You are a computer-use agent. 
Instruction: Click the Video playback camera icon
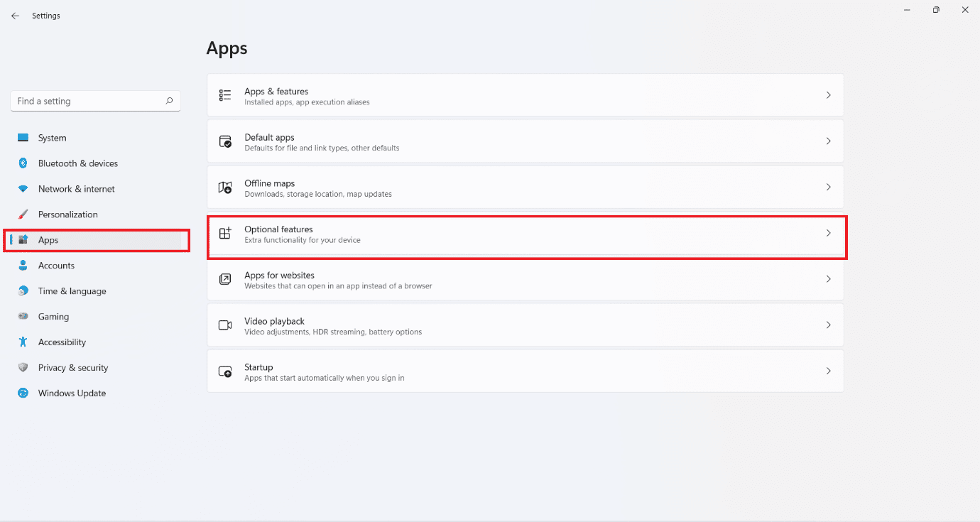(x=225, y=325)
